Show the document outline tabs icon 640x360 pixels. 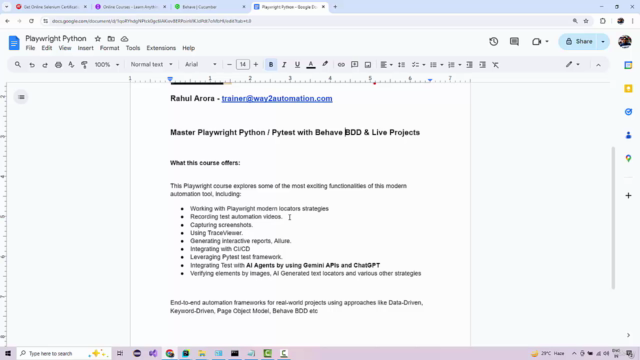tap(21, 97)
